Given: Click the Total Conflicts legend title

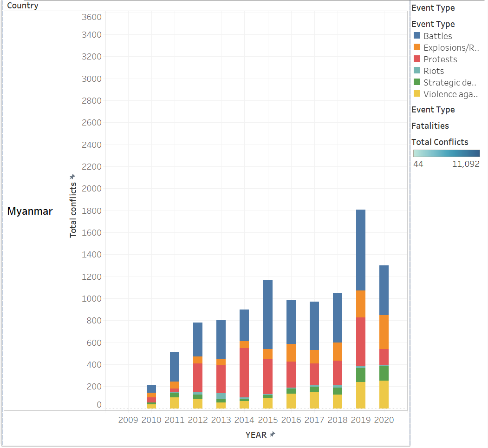Looking at the screenshot, I should (440, 142).
